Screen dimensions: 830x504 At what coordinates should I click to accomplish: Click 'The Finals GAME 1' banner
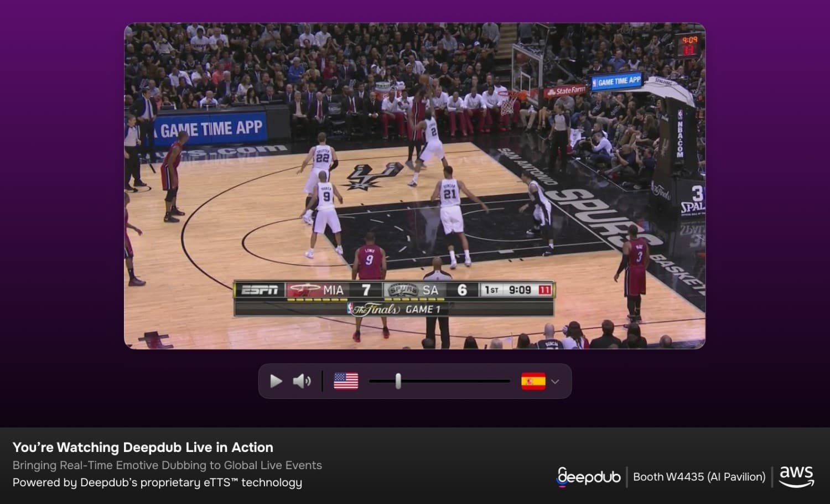pos(394,309)
